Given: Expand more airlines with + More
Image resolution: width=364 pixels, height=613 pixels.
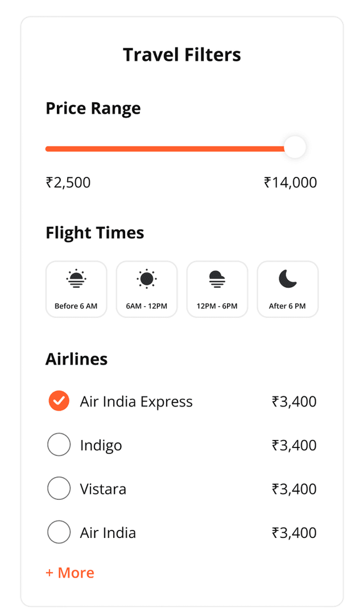Looking at the screenshot, I should point(70,573).
